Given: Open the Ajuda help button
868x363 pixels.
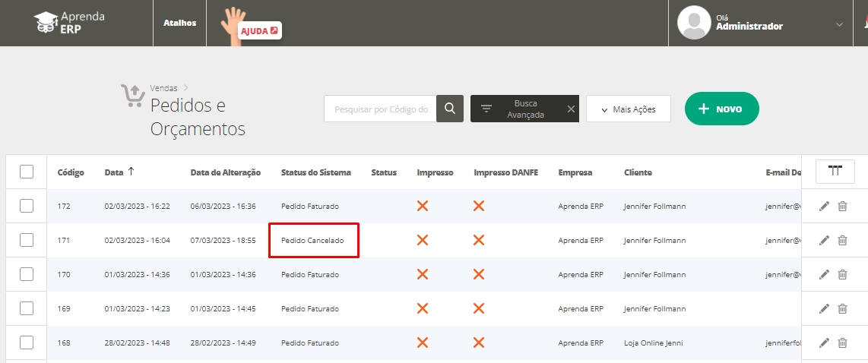Looking at the screenshot, I should pos(259,30).
